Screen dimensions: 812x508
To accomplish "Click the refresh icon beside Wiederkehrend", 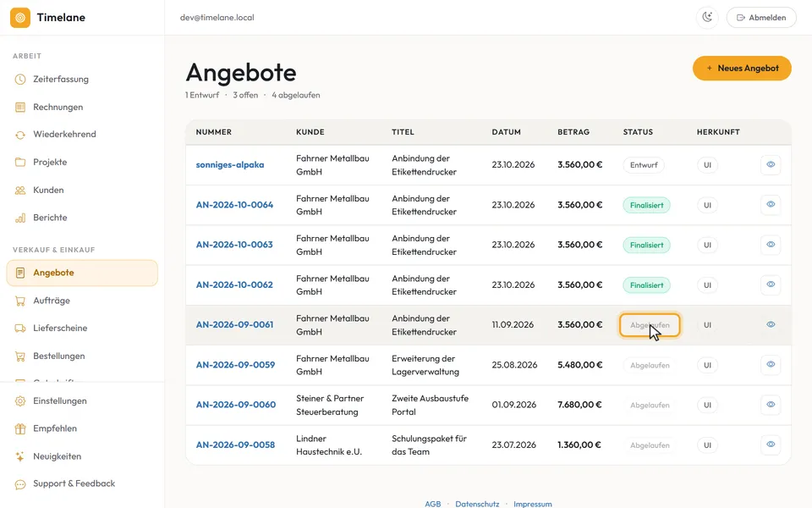I will point(20,135).
